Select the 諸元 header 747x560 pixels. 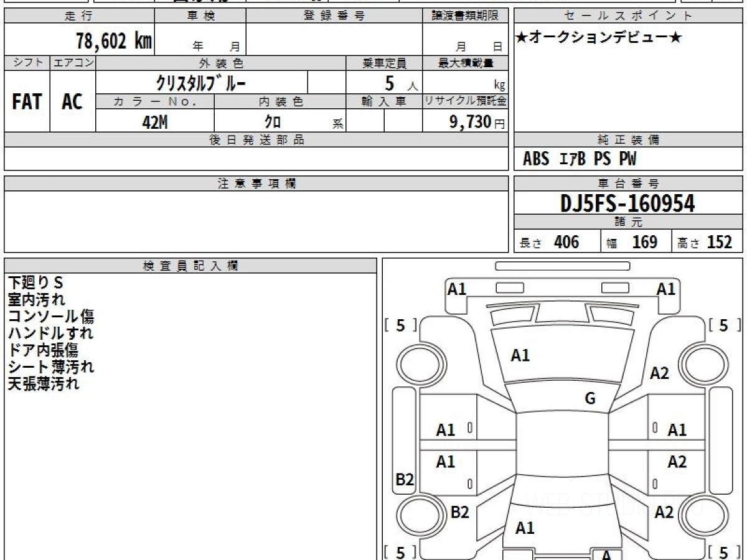629,222
